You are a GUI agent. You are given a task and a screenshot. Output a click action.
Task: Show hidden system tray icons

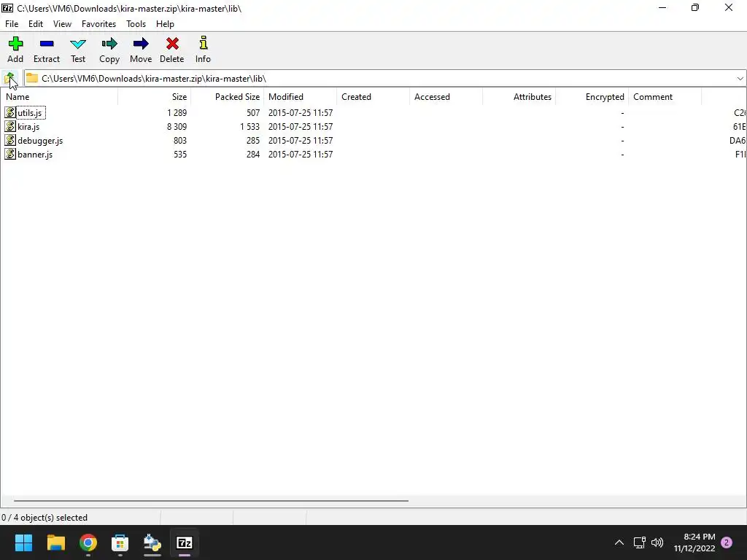click(x=619, y=542)
